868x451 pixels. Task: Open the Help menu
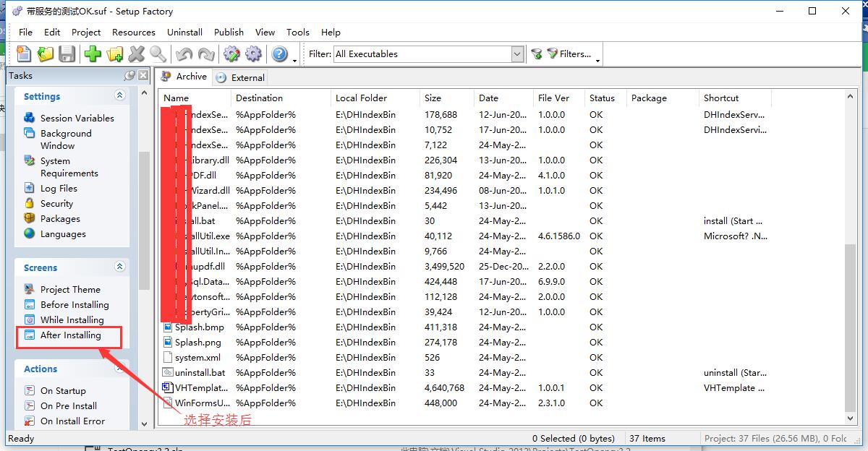(x=331, y=32)
